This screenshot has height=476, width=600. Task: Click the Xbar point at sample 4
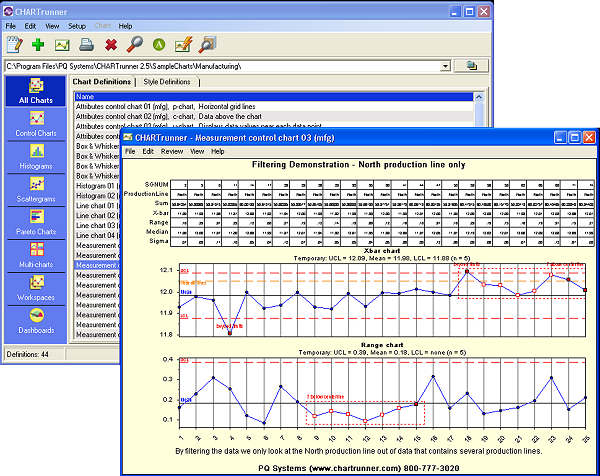(230, 333)
